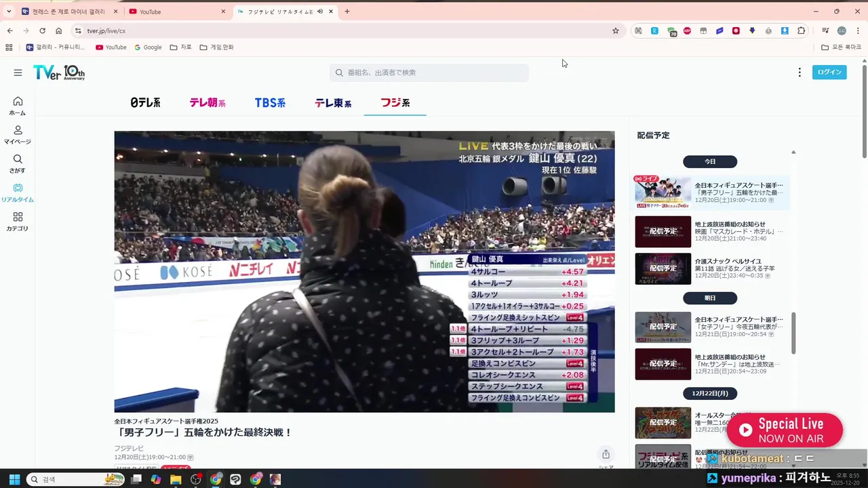The width and height of the screenshot is (868, 488).
Task: Select the フジ系 tab
Action: point(395,103)
